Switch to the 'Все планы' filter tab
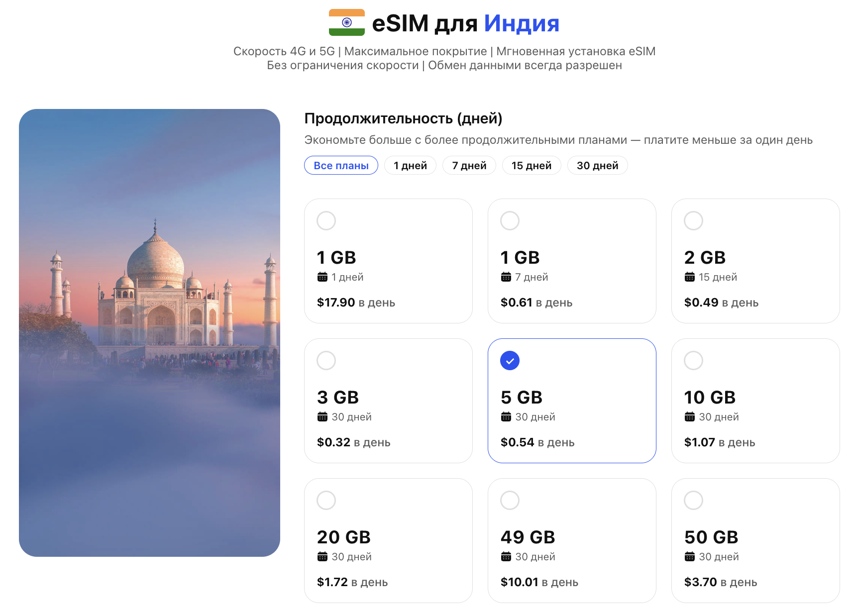Screen dimensions: 854x616 [341, 166]
